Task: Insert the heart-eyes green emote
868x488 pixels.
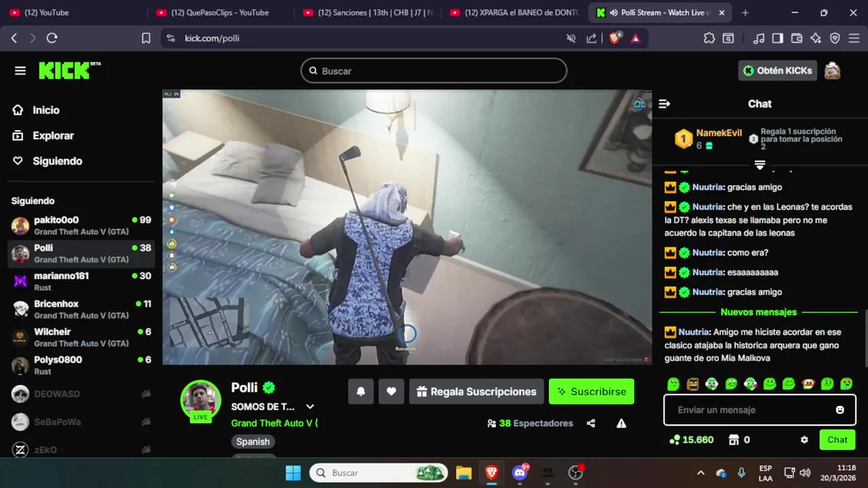Action: pyautogui.click(x=846, y=384)
